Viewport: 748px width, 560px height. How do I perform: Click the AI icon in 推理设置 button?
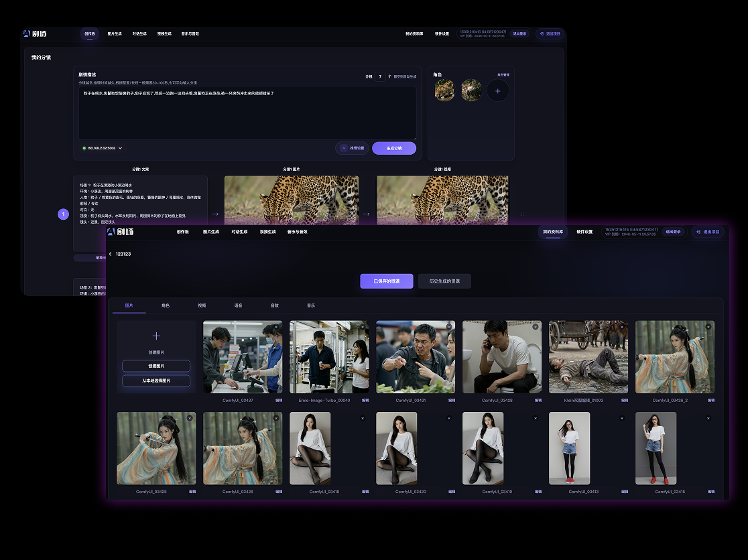pyautogui.click(x=343, y=148)
